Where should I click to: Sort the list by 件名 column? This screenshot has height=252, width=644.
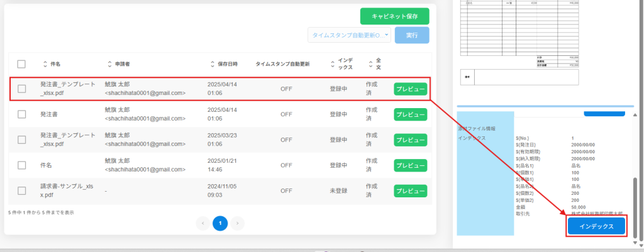tap(45, 64)
